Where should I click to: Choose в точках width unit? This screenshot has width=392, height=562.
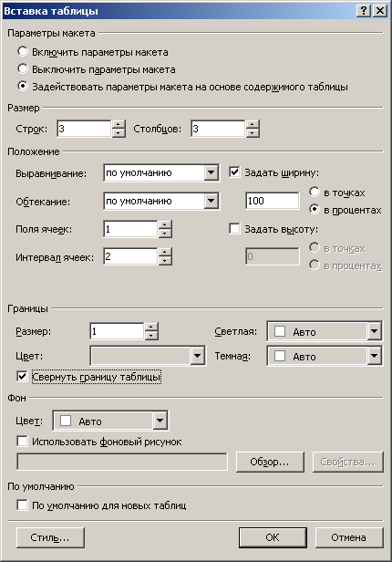[x=315, y=193]
